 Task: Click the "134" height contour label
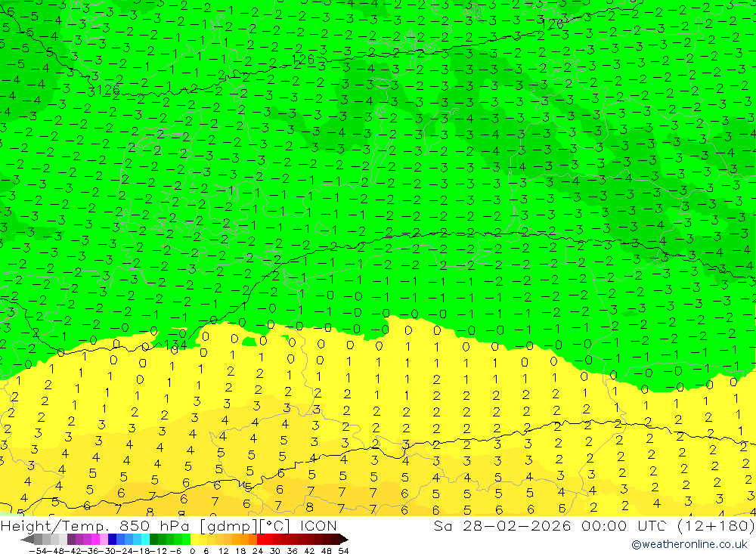click(x=175, y=345)
